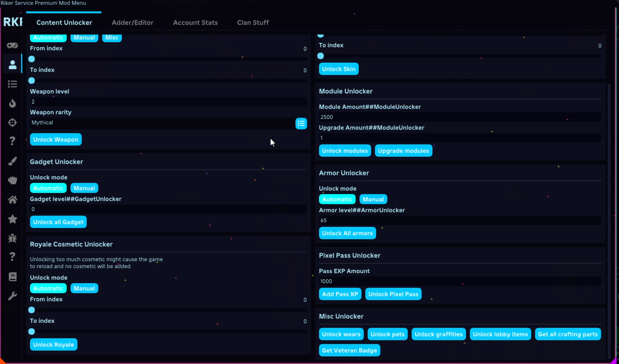Viewport: 619px width, 364px height.
Task: Click the Mythical weapon rarity combo field
Action: (162, 123)
